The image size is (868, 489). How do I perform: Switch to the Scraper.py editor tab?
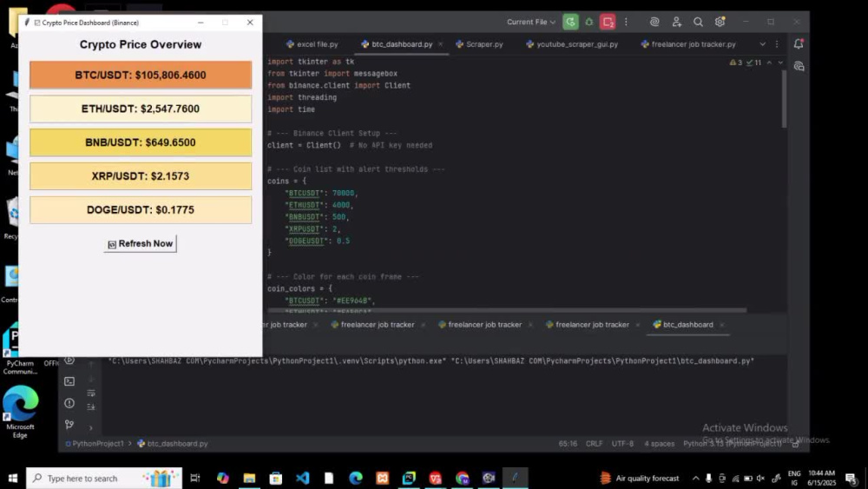(479, 44)
